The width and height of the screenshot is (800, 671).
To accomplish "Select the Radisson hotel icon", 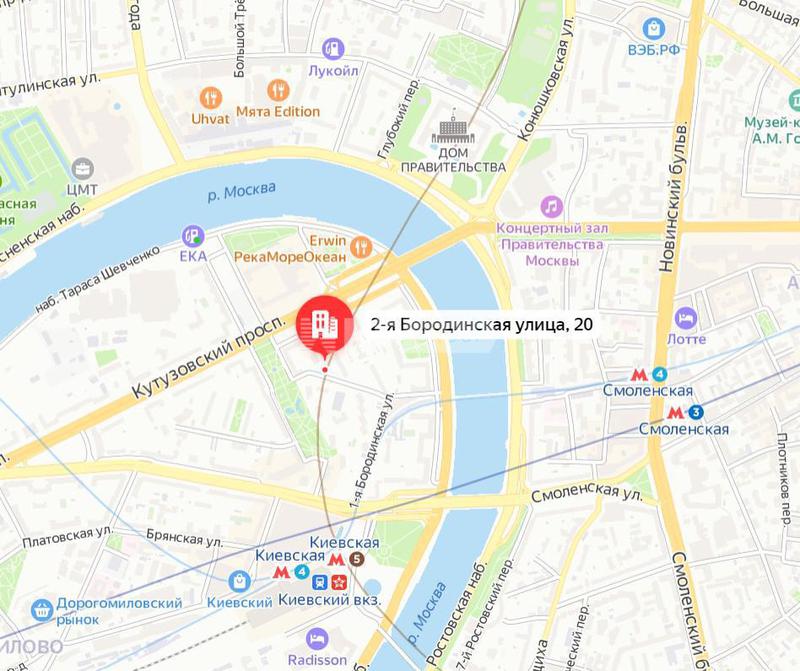I will click(317, 639).
